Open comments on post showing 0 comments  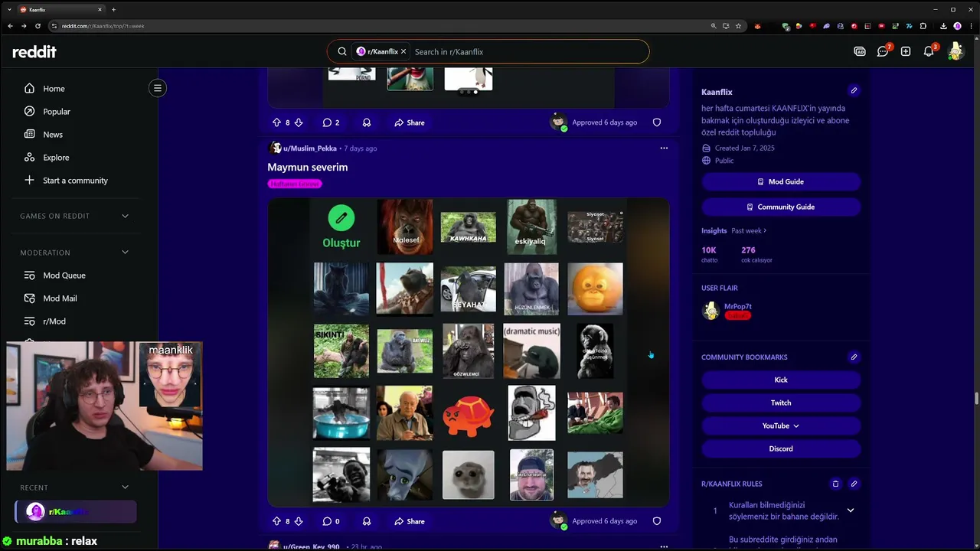tap(331, 521)
